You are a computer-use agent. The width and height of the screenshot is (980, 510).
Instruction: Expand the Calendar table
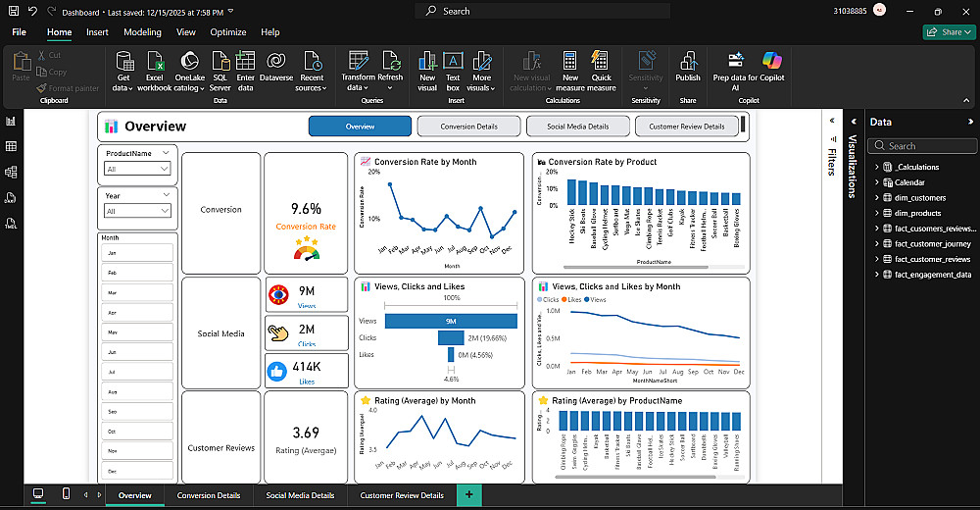(877, 182)
